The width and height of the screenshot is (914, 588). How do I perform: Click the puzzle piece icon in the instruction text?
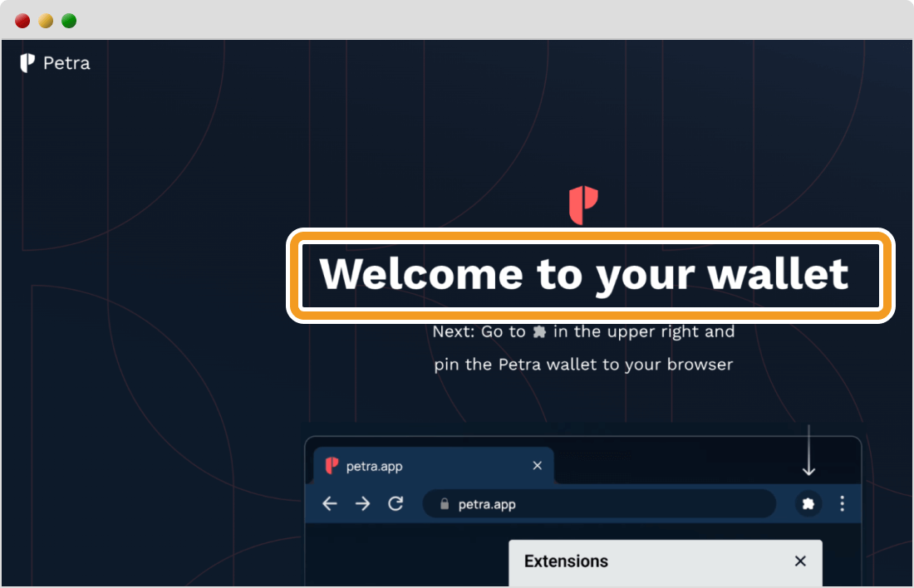tap(540, 331)
